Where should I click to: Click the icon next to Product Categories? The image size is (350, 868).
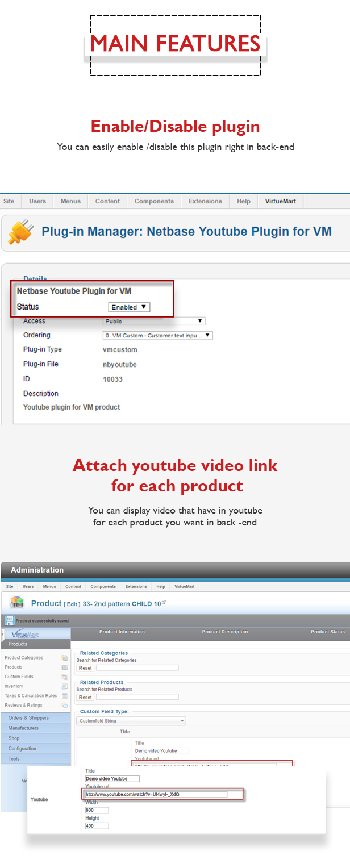pos(65,658)
